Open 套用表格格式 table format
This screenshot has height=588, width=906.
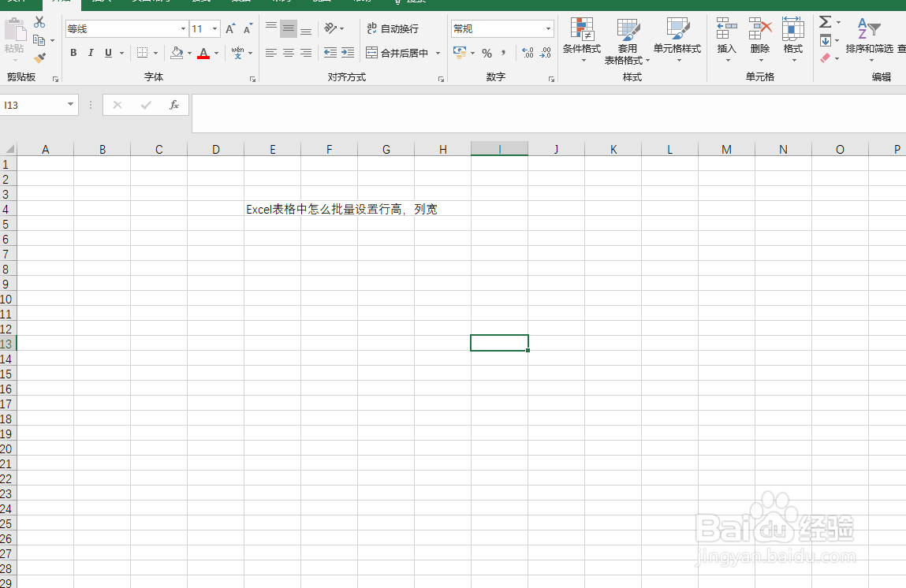[628, 40]
